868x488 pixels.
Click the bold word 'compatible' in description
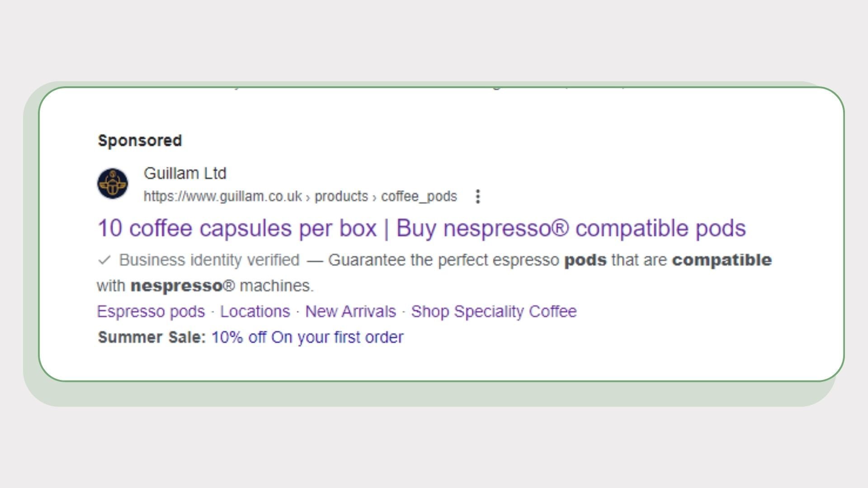[722, 260]
